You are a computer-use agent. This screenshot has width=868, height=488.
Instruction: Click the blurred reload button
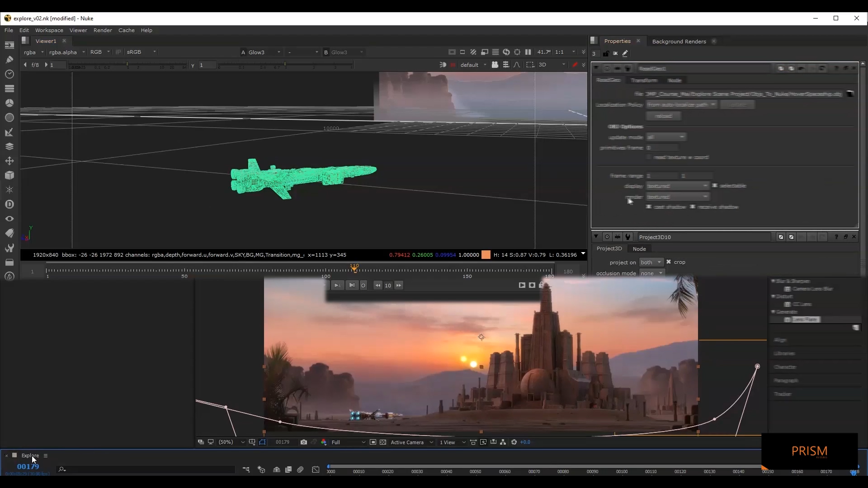pos(663,116)
